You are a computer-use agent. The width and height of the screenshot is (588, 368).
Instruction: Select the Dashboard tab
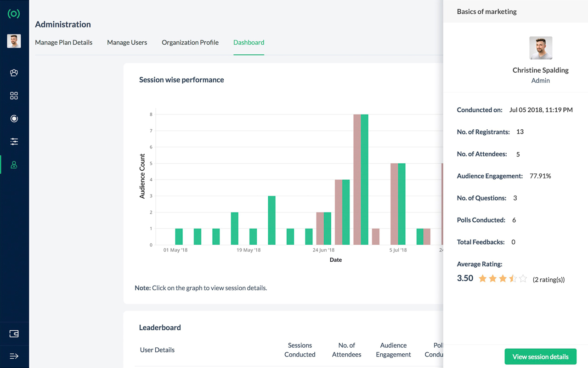click(249, 42)
